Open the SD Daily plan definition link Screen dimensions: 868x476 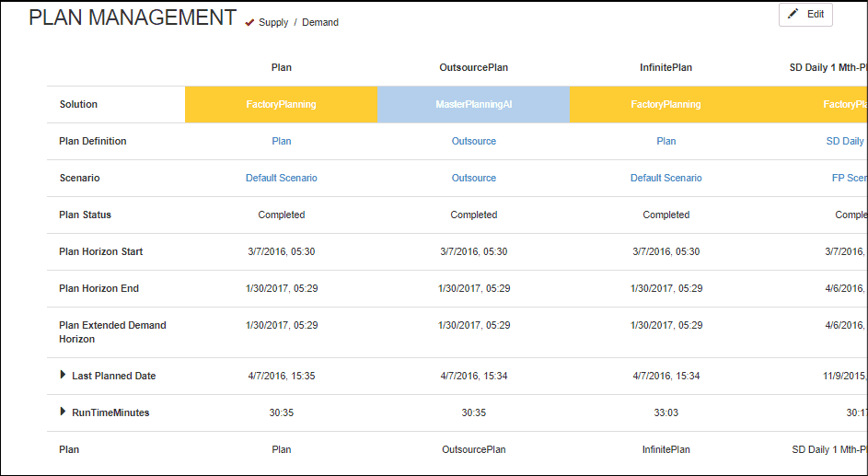[846, 142]
